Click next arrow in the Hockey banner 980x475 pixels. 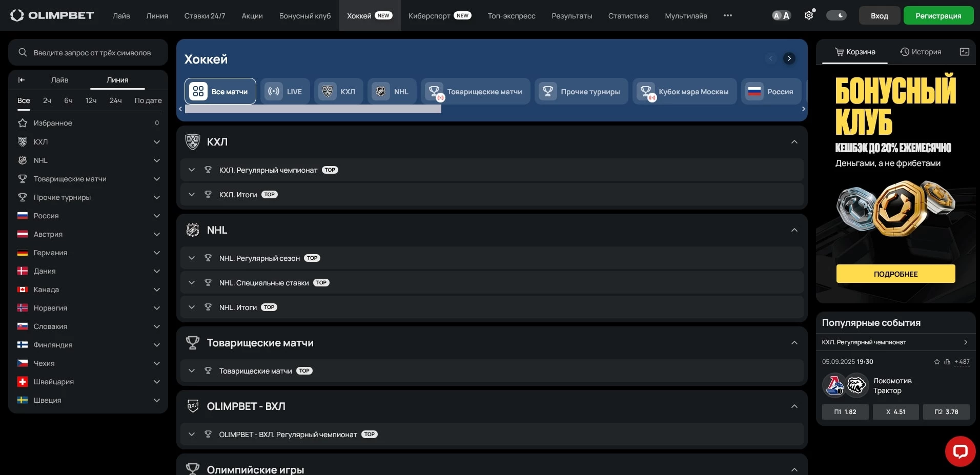pos(789,58)
